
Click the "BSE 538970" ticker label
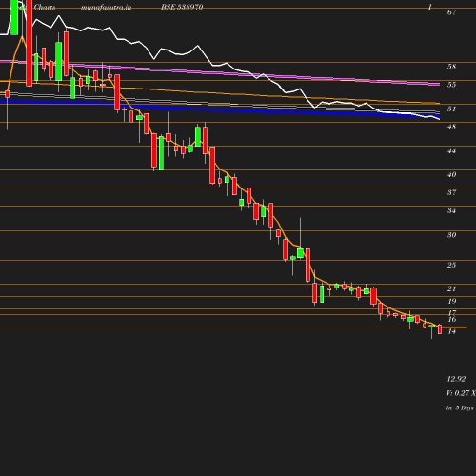182,7
